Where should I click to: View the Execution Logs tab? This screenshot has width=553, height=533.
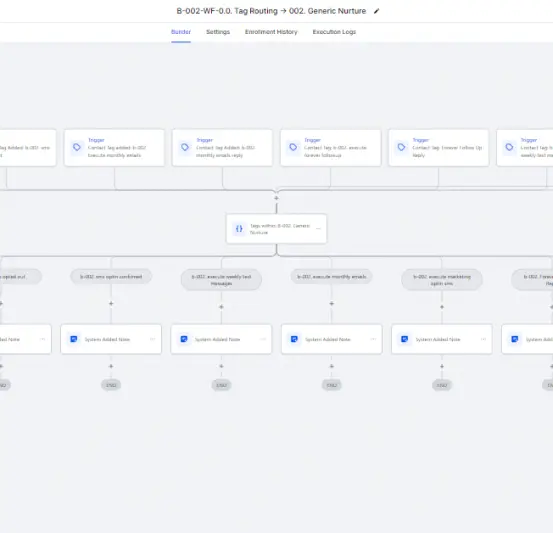click(334, 32)
